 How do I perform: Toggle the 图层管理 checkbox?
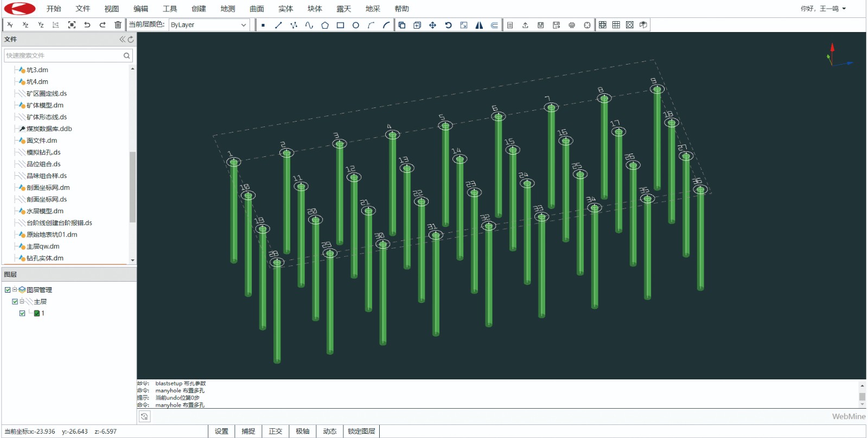click(x=8, y=290)
